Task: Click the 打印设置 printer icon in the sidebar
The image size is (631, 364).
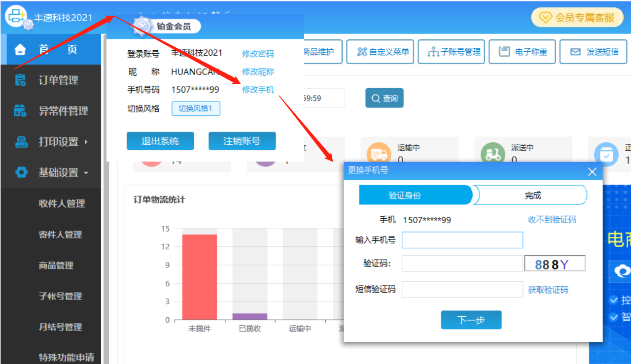Action: (x=21, y=142)
